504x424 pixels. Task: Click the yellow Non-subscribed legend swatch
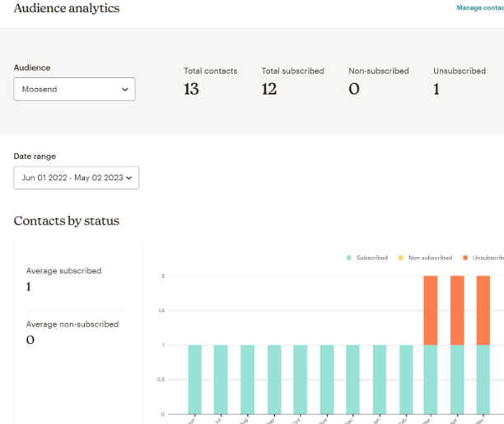pos(402,258)
